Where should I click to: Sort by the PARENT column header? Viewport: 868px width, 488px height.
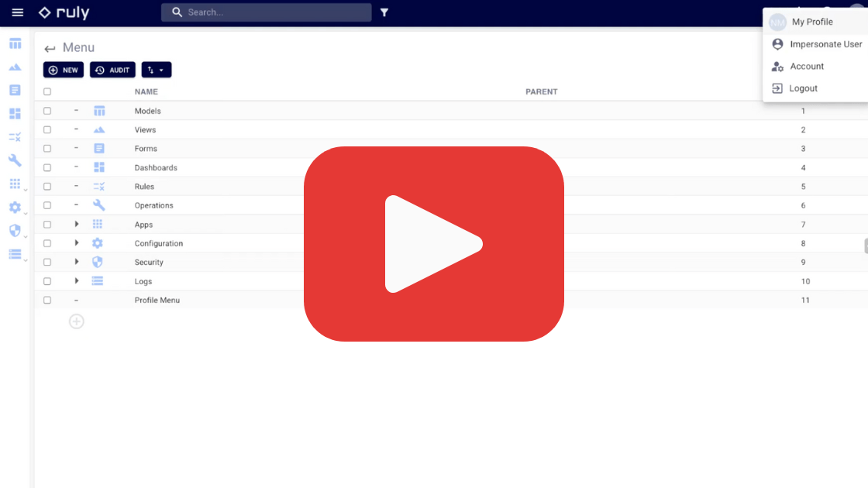[542, 92]
